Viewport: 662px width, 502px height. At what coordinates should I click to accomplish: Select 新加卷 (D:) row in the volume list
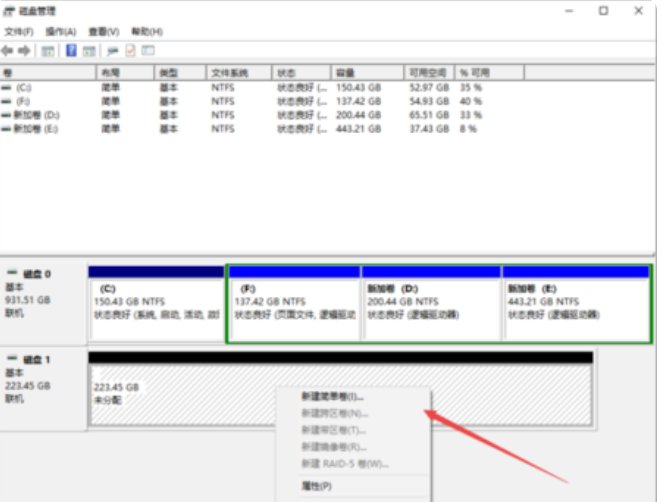coord(241,115)
